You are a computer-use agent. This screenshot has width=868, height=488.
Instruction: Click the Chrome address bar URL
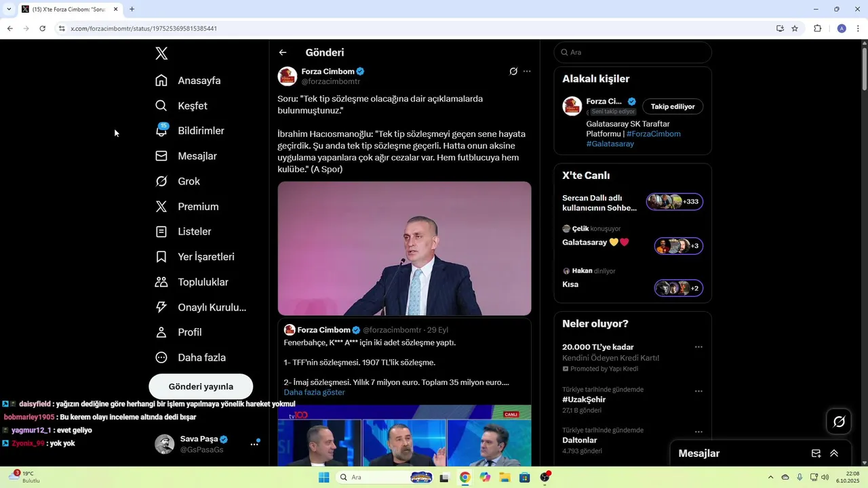click(x=144, y=28)
